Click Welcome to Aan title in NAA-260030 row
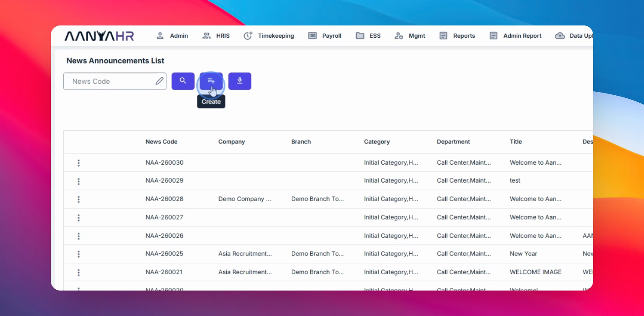The width and height of the screenshot is (644, 316). tap(536, 162)
